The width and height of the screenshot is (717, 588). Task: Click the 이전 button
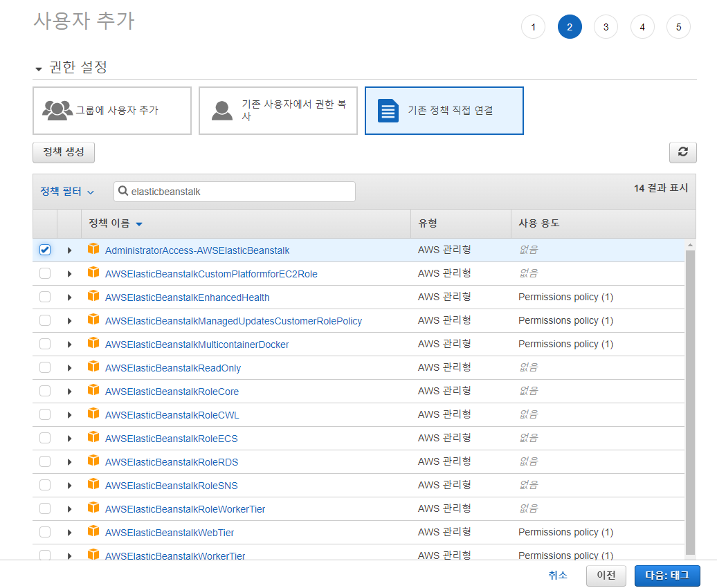[606, 575]
